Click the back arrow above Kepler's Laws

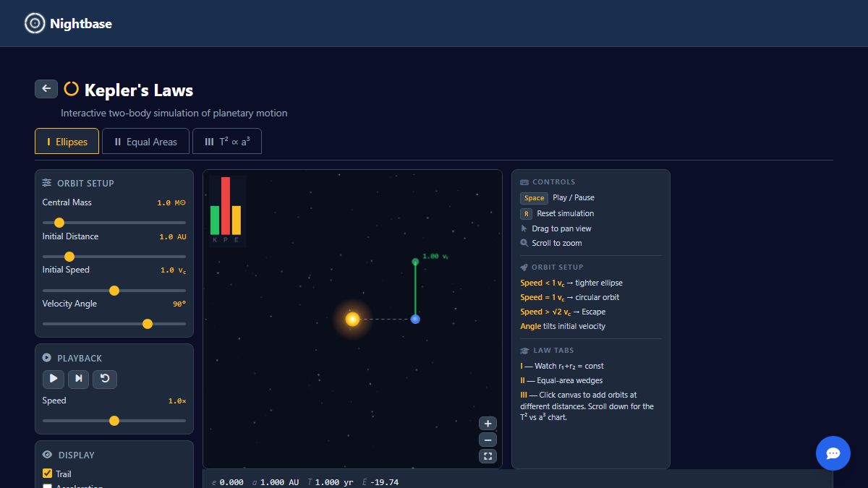(46, 88)
